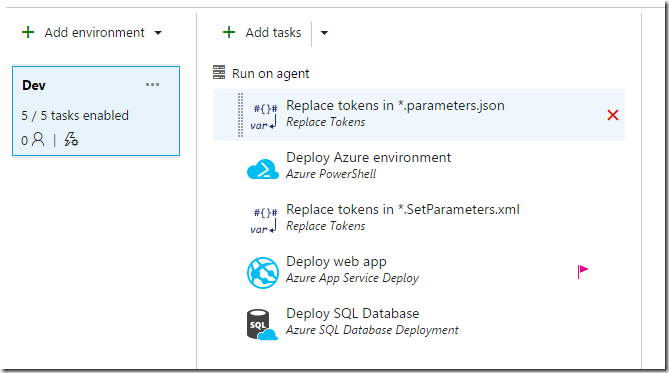Screen dimensions: 669x373
Task: Click the pink flag on Deploy web app
Action: 583,271
